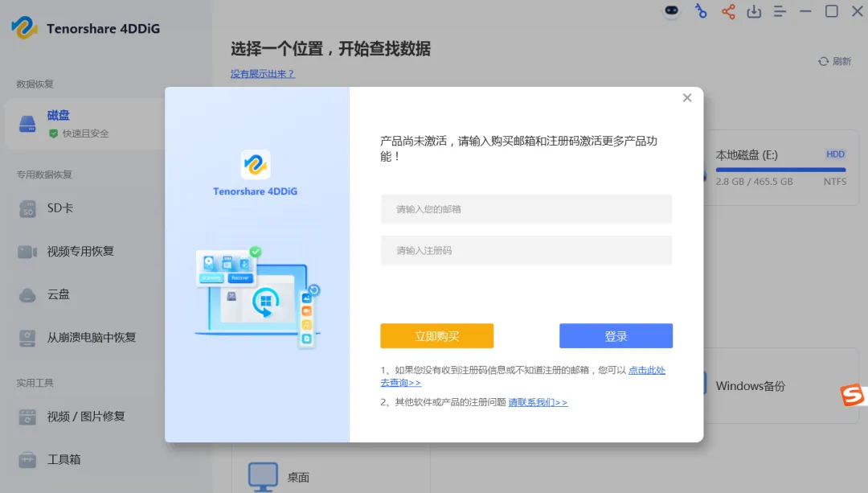Select the 磁盘 disk icon in sidebar
This screenshot has width=868, height=493.
point(27,124)
